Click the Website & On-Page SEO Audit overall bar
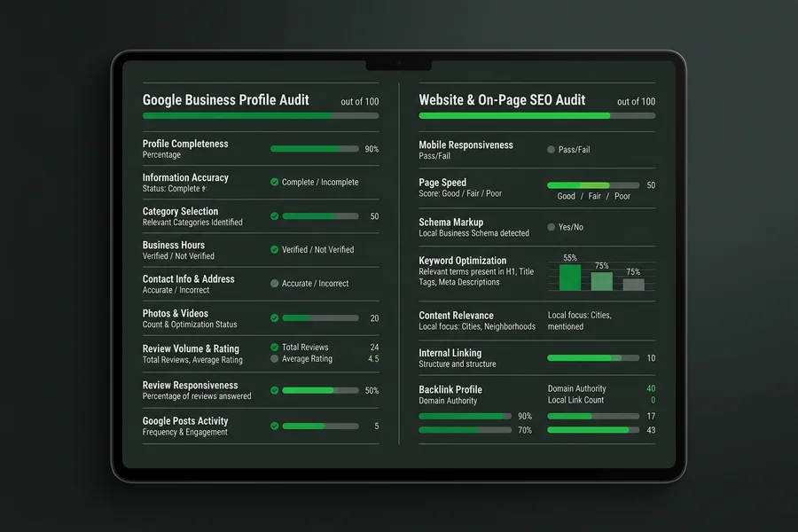This screenshot has width=798, height=532. pyautogui.click(x=537, y=115)
